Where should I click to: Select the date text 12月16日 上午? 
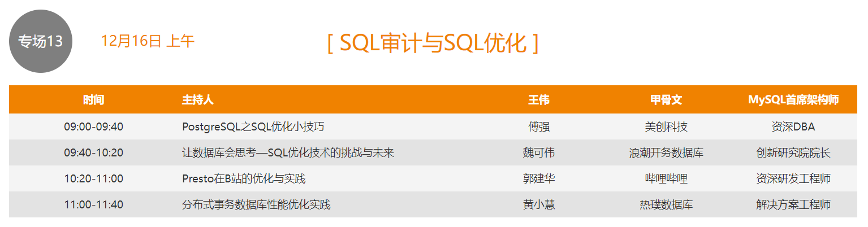[x=148, y=41]
